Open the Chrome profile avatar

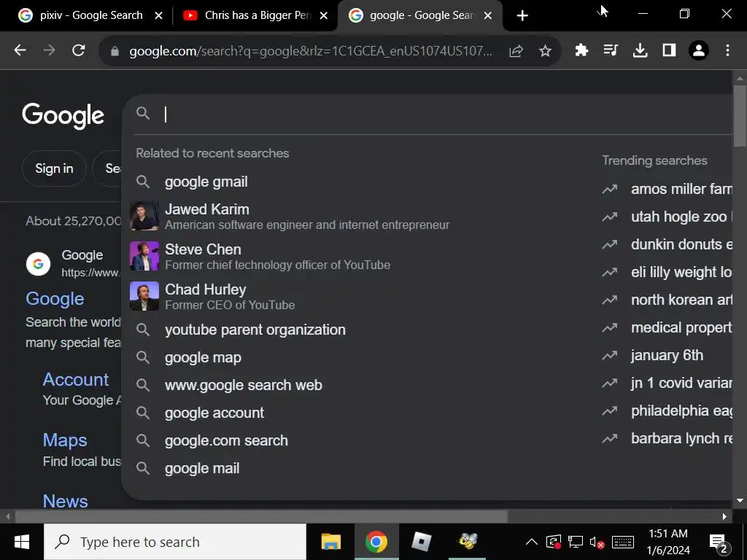point(698,50)
